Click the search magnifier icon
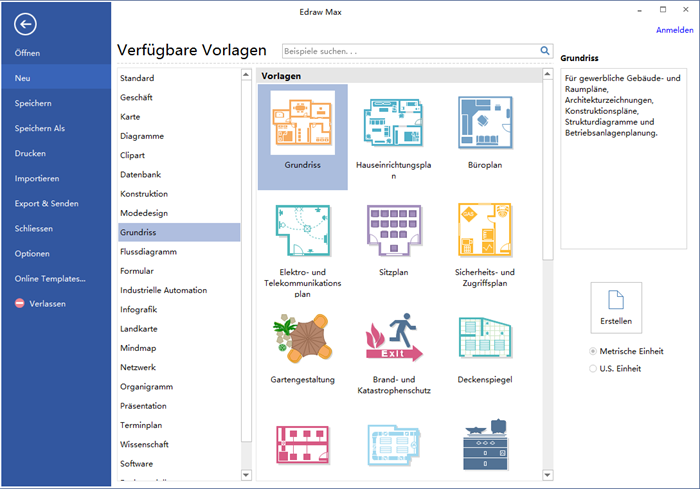Viewport: 700px width, 489px height. [x=545, y=51]
